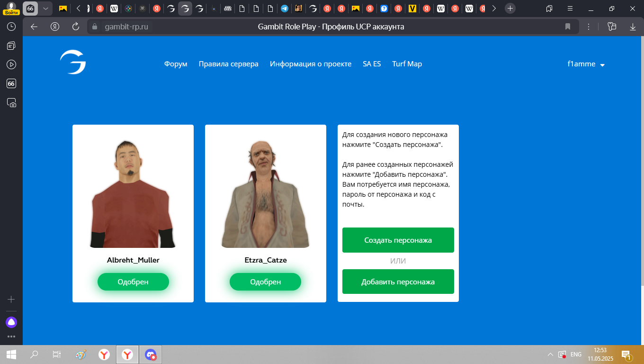Show hidden system tray icons

550,354
